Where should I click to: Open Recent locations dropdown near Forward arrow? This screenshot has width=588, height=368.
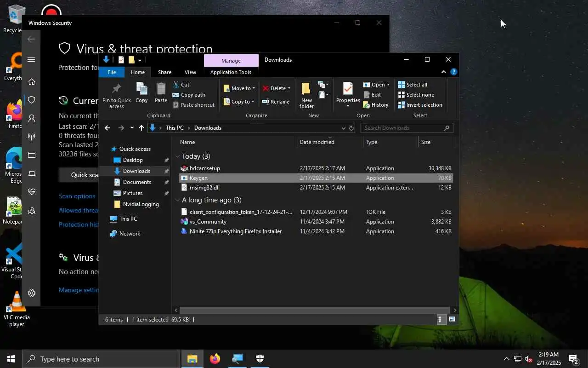click(132, 128)
